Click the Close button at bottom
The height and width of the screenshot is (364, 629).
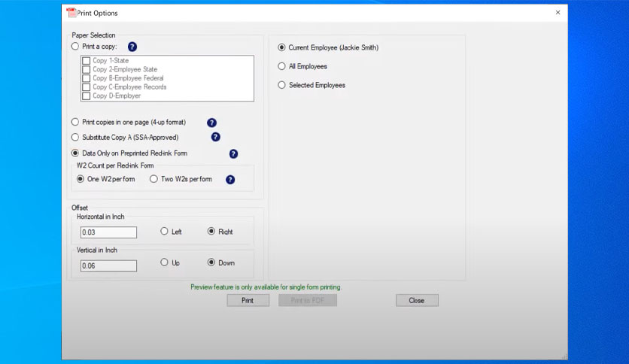click(x=417, y=300)
